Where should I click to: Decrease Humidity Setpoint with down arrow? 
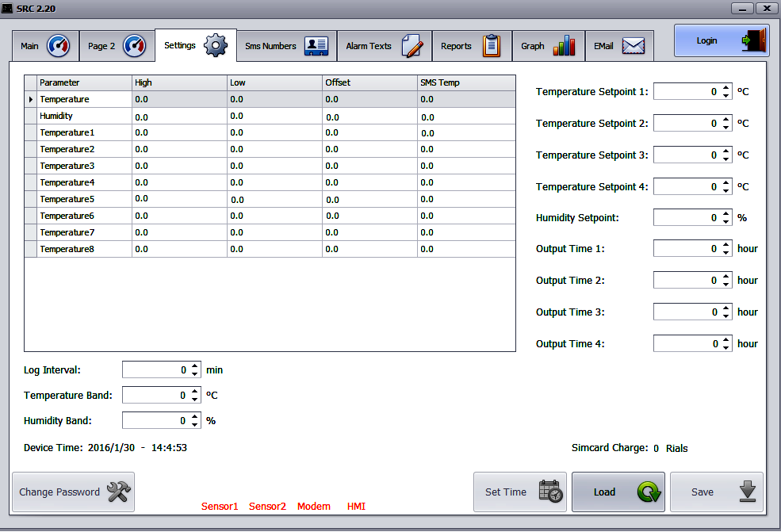[726, 222]
